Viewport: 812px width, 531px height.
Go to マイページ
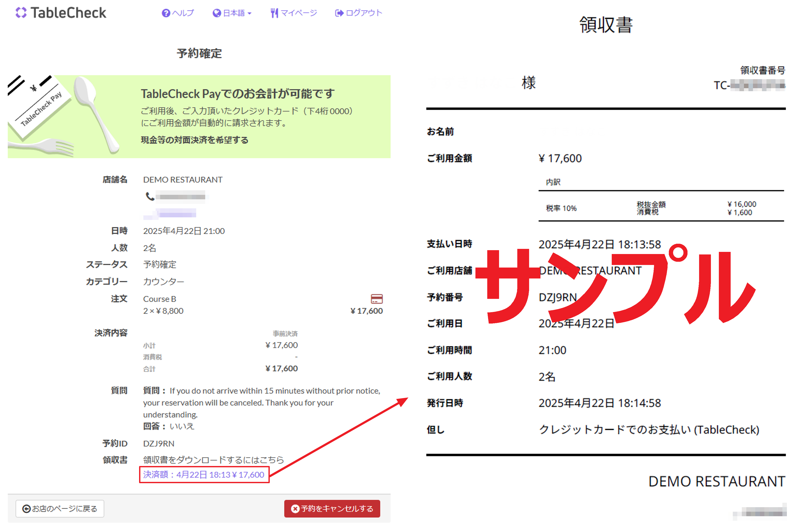[x=294, y=13]
